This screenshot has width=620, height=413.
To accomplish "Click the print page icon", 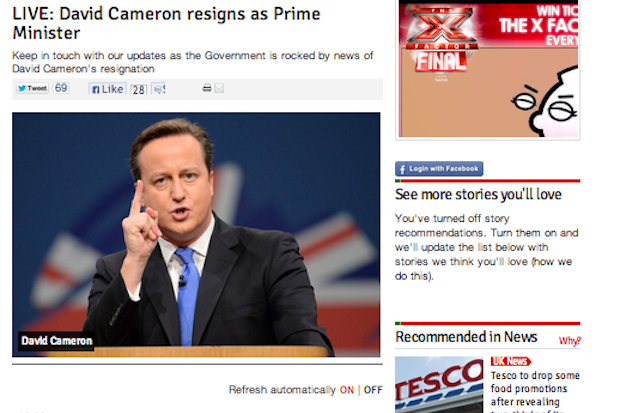I will pos(207,88).
